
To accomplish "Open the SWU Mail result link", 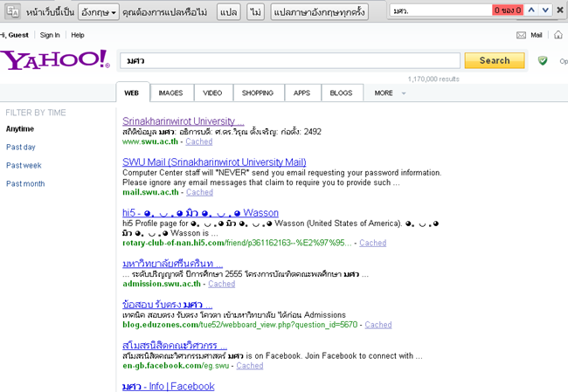I will coord(214,162).
